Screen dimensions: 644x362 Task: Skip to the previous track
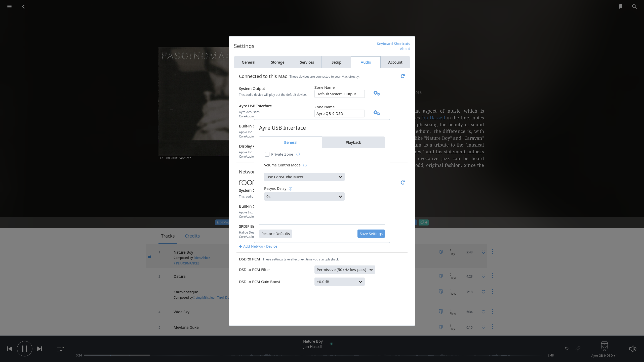(x=10, y=349)
